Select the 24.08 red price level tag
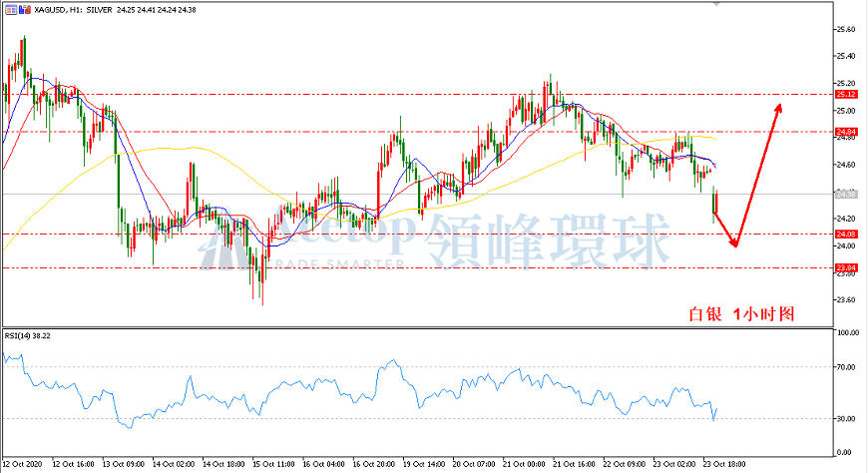 (x=846, y=235)
